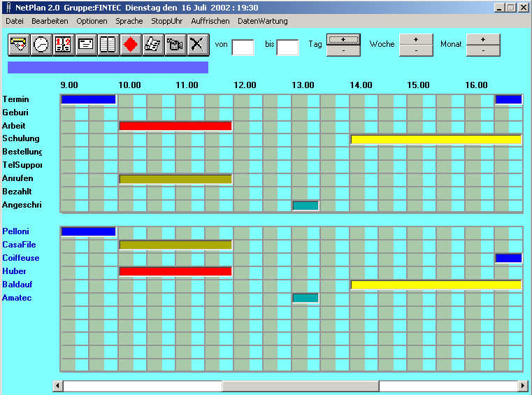The width and height of the screenshot is (532, 395).
Task: Click the horizontal scrollbar left arrow
Action: pos(58,386)
